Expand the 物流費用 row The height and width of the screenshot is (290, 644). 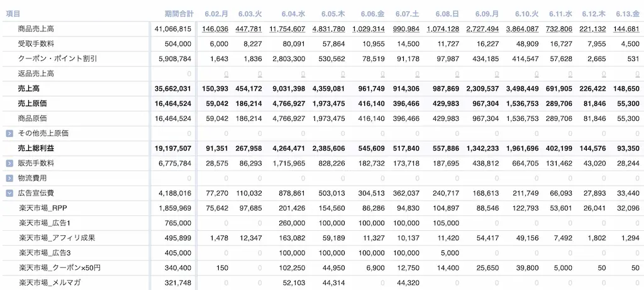pos(9,178)
